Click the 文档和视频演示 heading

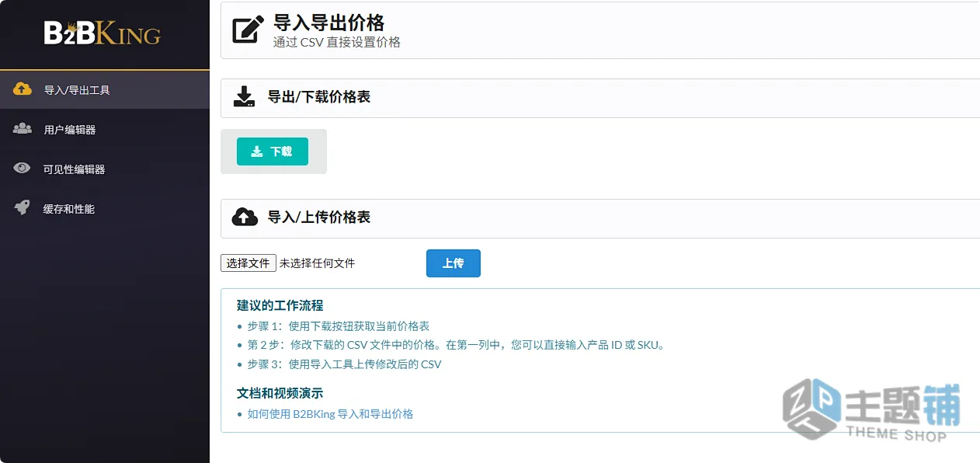(280, 393)
